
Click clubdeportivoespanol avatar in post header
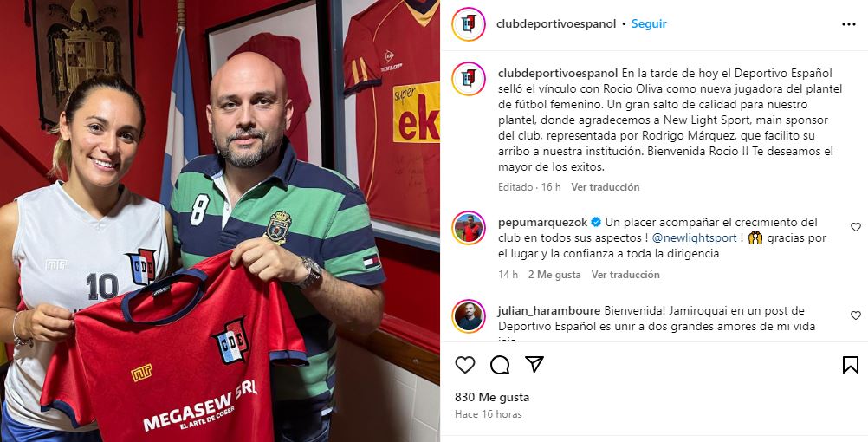(x=469, y=23)
